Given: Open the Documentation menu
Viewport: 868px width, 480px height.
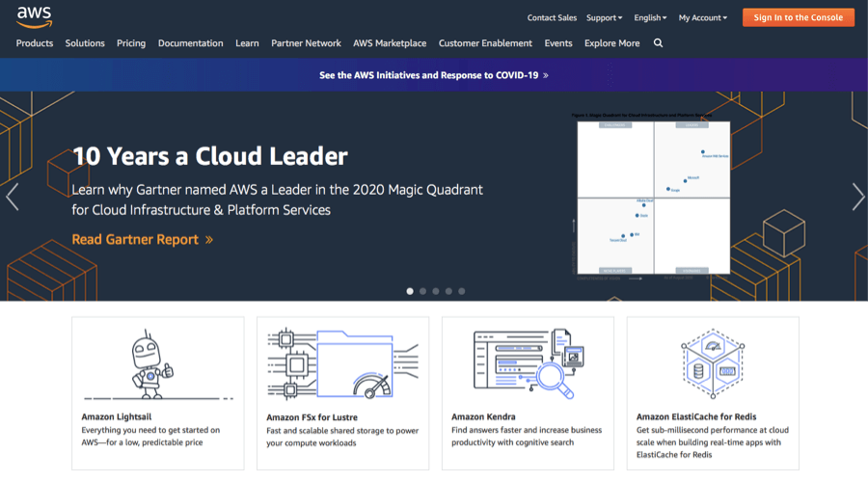Looking at the screenshot, I should (190, 43).
